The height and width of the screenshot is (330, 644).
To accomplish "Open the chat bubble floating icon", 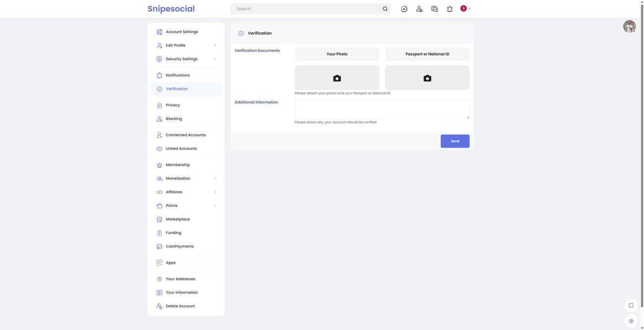I will click(x=631, y=306).
